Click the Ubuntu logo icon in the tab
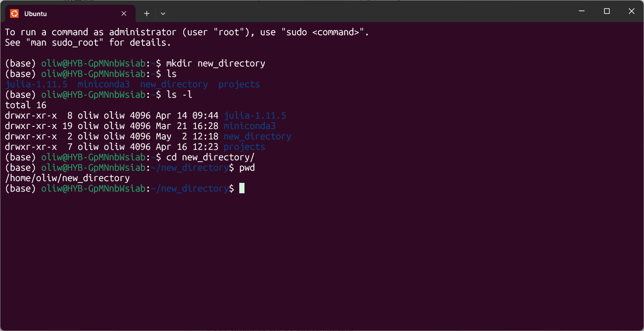 14,13
